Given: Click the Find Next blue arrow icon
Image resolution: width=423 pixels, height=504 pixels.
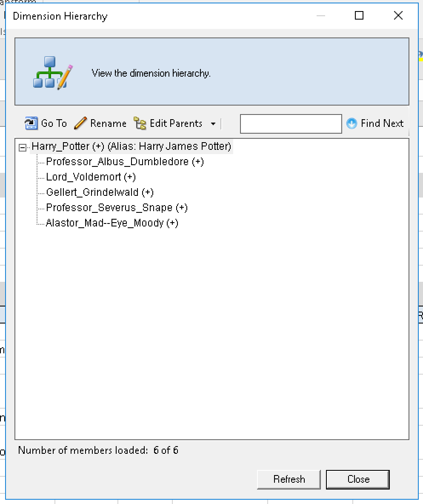Looking at the screenshot, I should pyautogui.click(x=352, y=123).
